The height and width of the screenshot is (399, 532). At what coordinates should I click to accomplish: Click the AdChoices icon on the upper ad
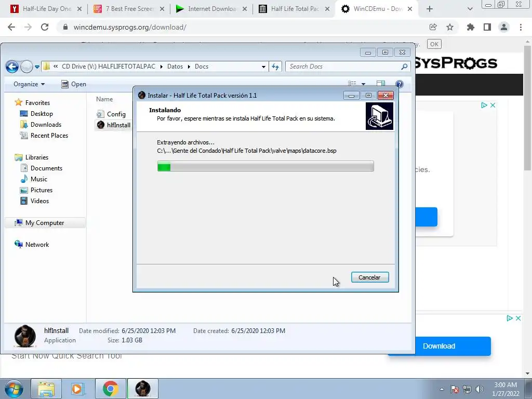[484, 105]
